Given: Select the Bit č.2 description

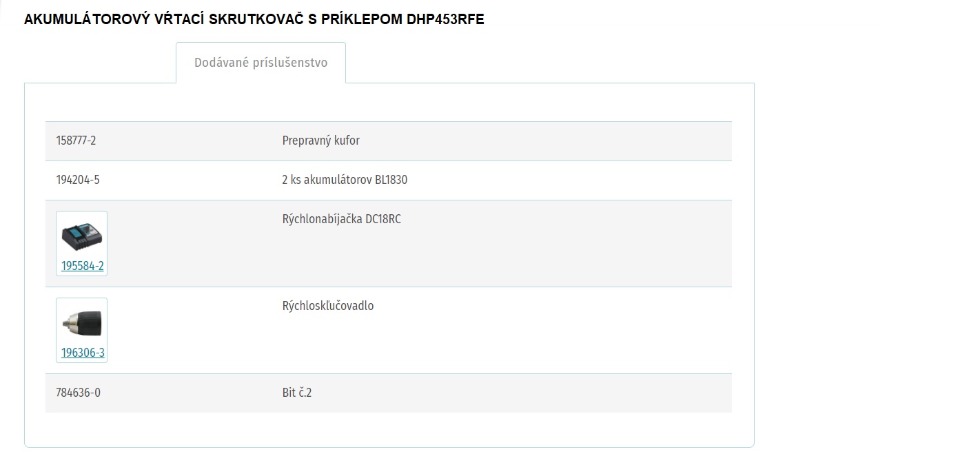Looking at the screenshot, I should point(297,393).
